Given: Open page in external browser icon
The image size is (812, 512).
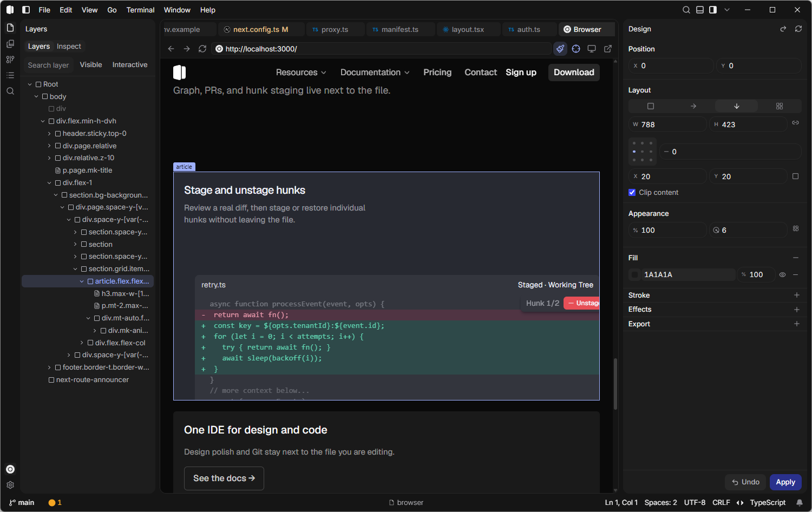Looking at the screenshot, I should (x=608, y=49).
